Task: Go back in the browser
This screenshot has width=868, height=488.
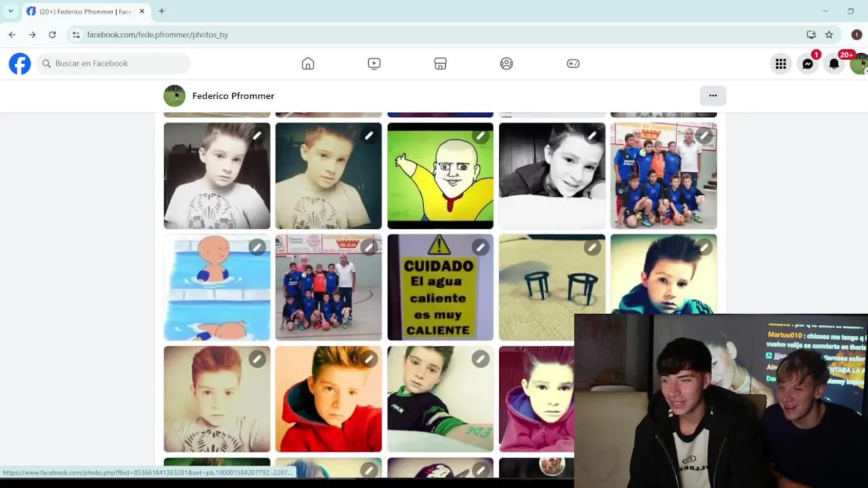Action: (12, 35)
